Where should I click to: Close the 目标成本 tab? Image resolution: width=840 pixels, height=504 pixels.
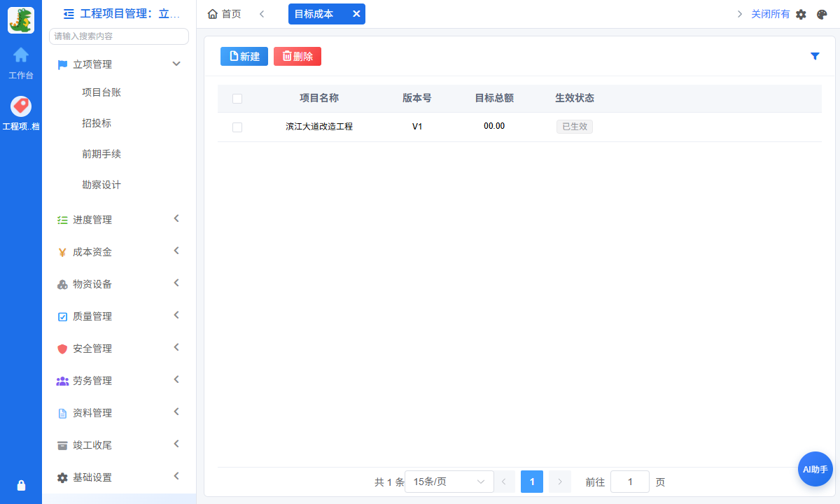[x=356, y=14]
